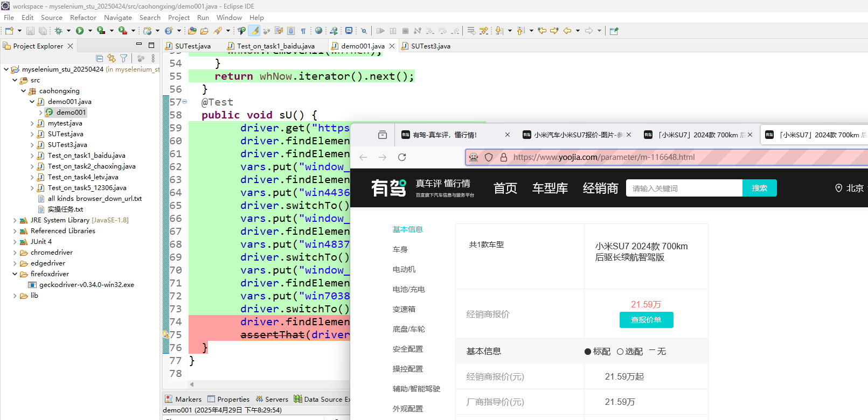Start the Debug bug icon

point(58,31)
